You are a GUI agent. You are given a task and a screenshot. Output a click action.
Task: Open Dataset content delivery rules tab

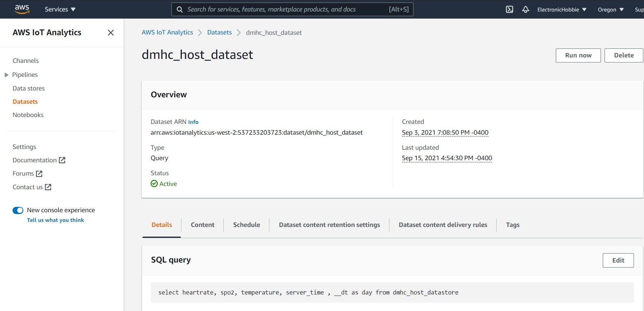coord(443,225)
